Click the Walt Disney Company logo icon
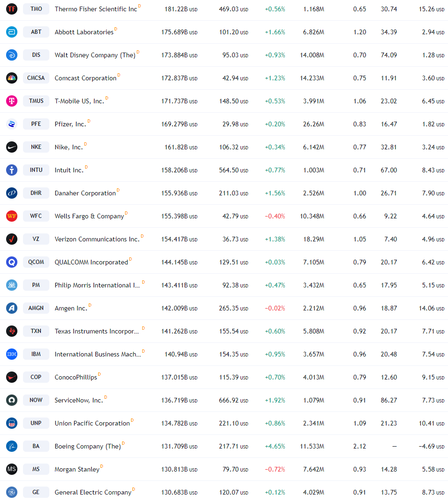This screenshot has height=503, width=448. click(12, 55)
